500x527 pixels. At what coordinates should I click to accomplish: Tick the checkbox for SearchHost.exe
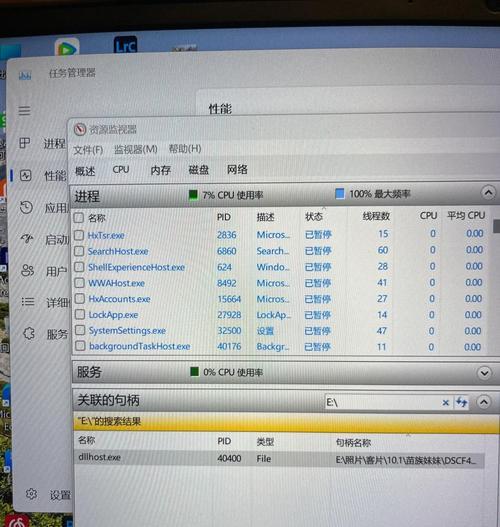tap(79, 251)
